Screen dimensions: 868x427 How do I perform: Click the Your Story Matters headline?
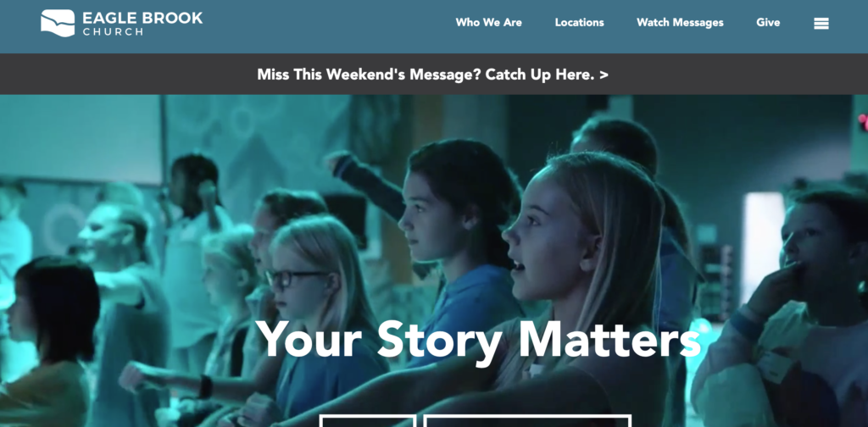tap(478, 341)
